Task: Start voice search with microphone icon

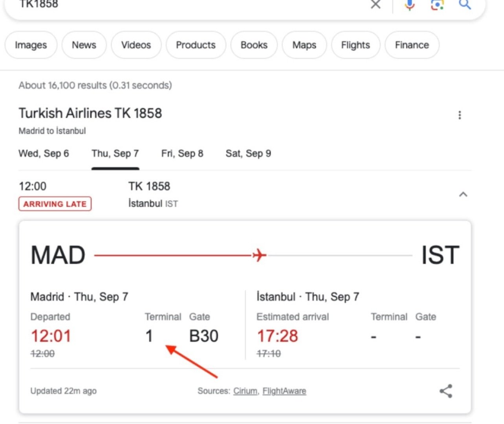Action: [x=410, y=4]
